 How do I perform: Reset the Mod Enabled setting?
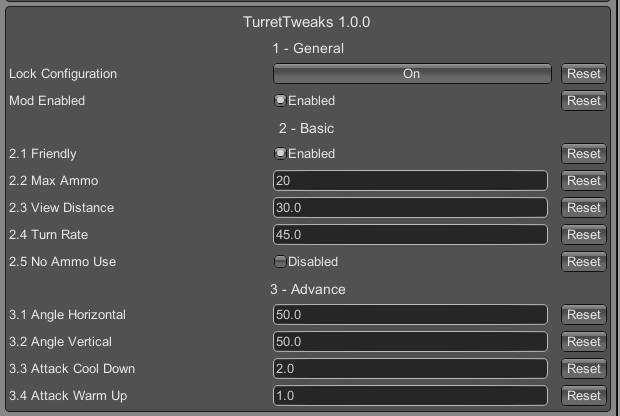[584, 100]
